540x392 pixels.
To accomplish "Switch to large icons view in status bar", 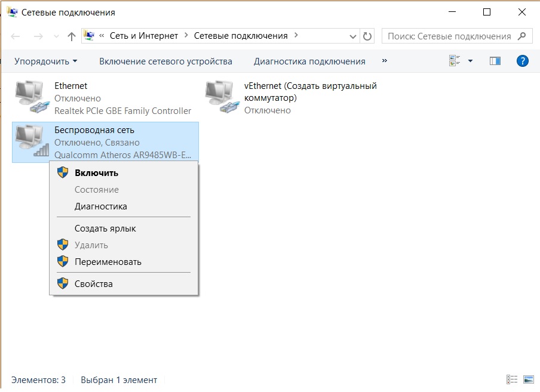I will [528, 379].
